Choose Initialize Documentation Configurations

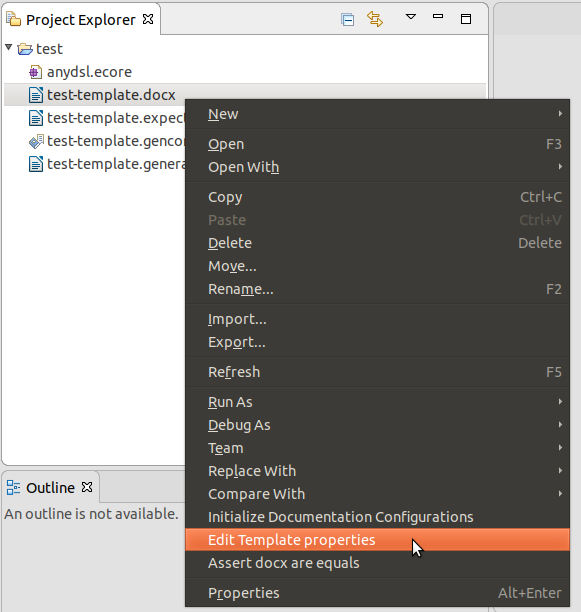pos(377,518)
